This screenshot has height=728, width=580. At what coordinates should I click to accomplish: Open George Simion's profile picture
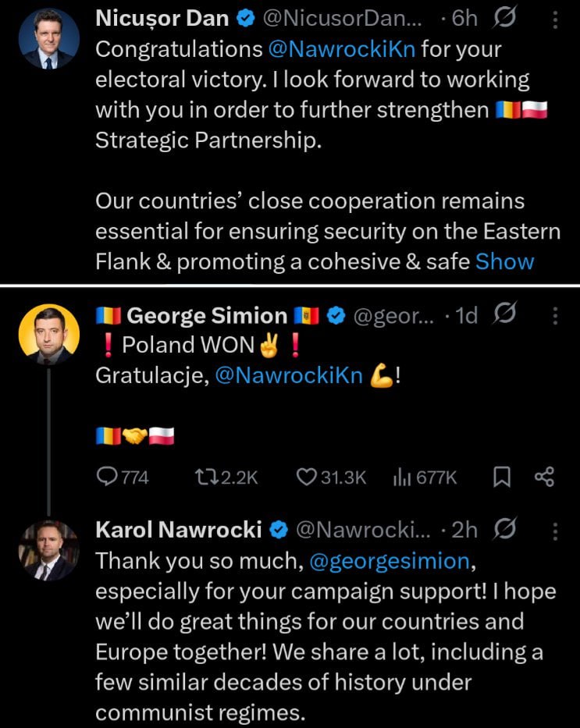(x=48, y=334)
